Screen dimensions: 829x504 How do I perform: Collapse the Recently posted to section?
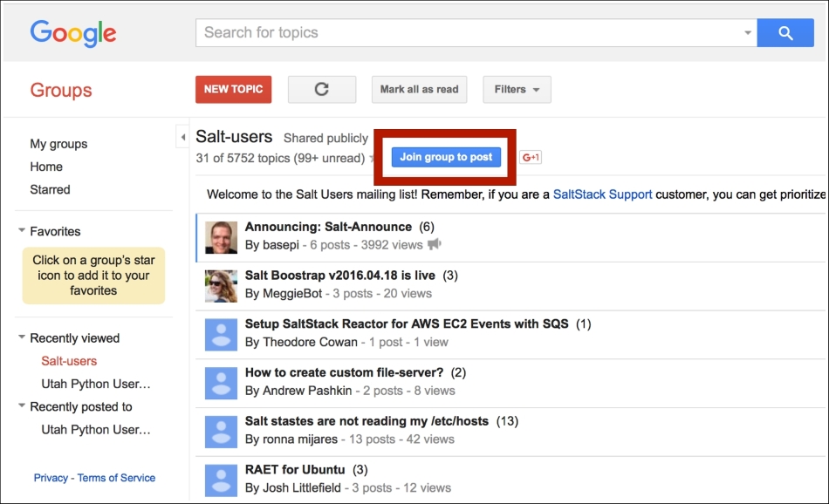pyautogui.click(x=22, y=405)
